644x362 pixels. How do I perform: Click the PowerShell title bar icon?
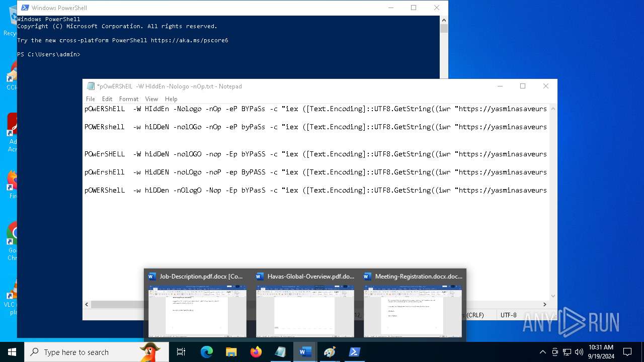coord(25,8)
